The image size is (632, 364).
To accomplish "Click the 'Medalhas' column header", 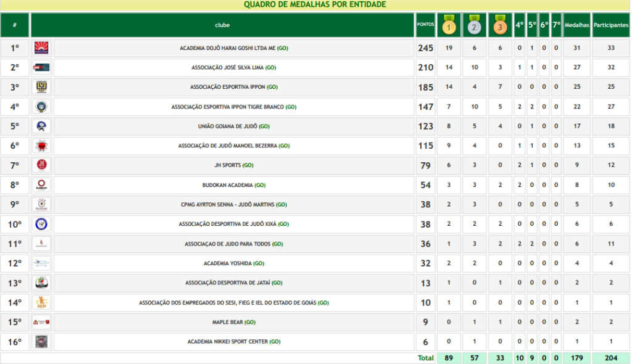I will click(576, 25).
